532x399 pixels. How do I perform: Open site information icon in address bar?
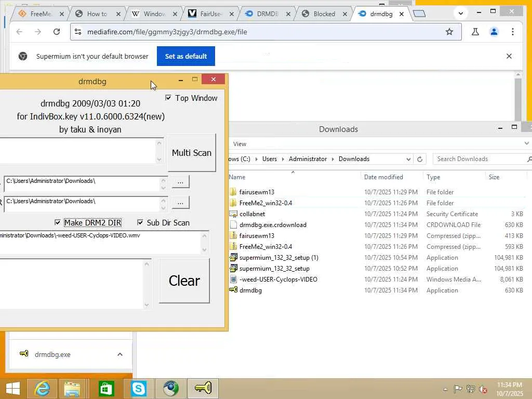click(78, 32)
